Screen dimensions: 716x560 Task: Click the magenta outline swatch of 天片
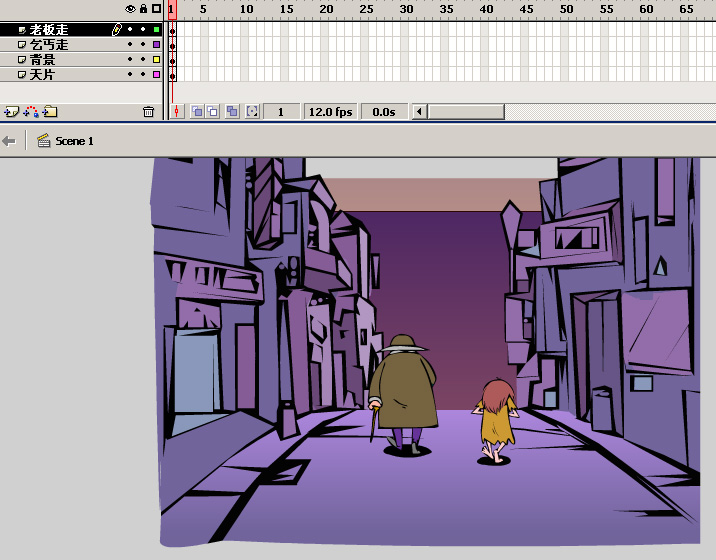(x=157, y=74)
